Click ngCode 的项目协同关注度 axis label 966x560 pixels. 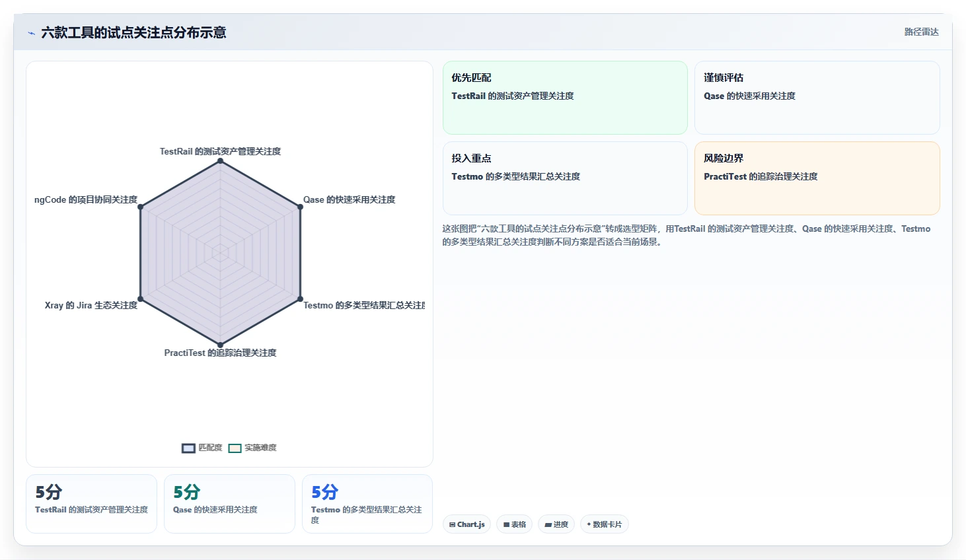coord(86,199)
